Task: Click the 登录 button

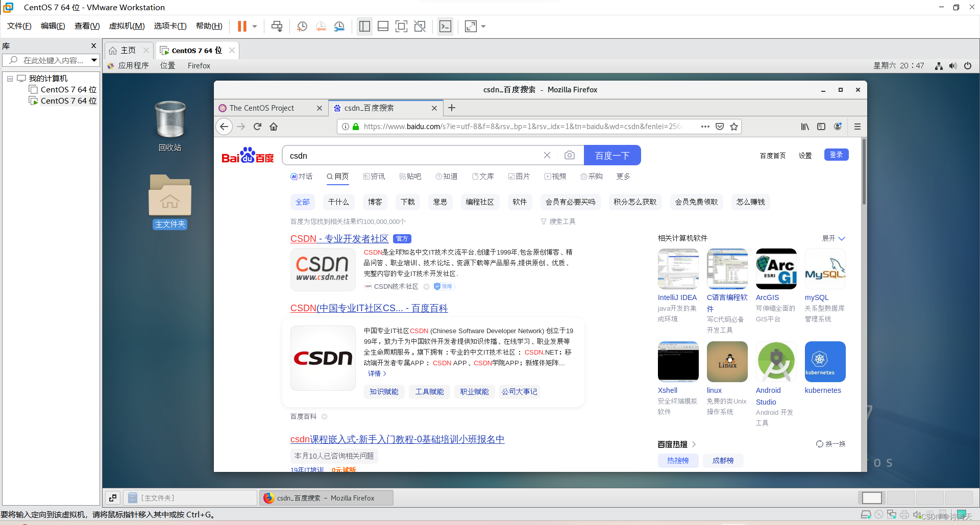Action: 836,155
